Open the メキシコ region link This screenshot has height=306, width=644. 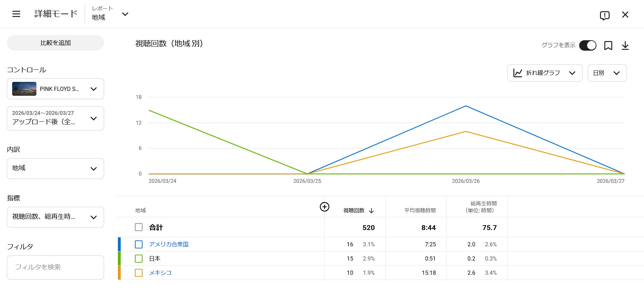coord(160,273)
